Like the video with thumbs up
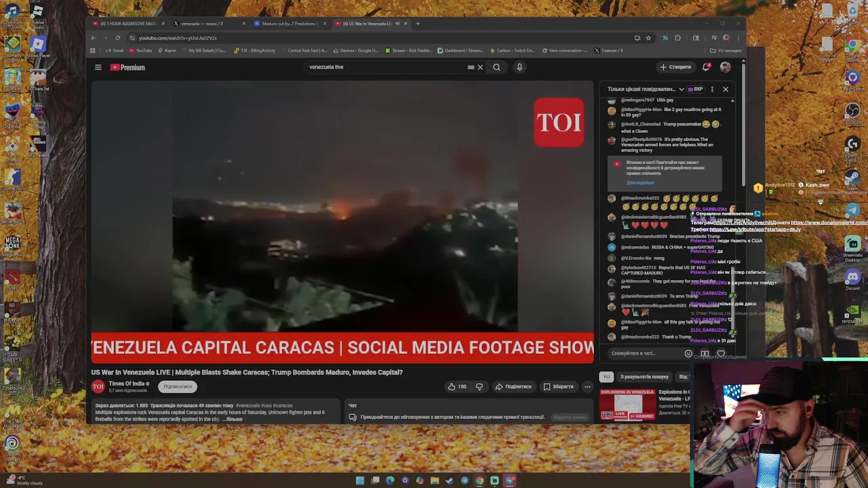 point(457,386)
